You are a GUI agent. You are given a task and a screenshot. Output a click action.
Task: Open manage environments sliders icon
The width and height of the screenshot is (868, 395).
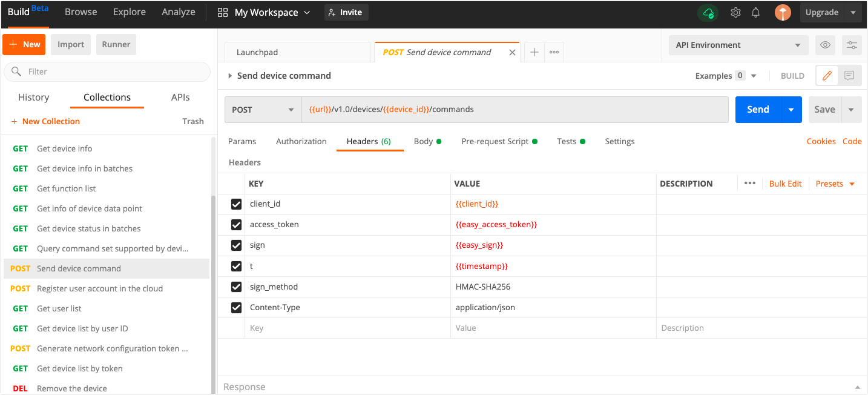coord(852,45)
